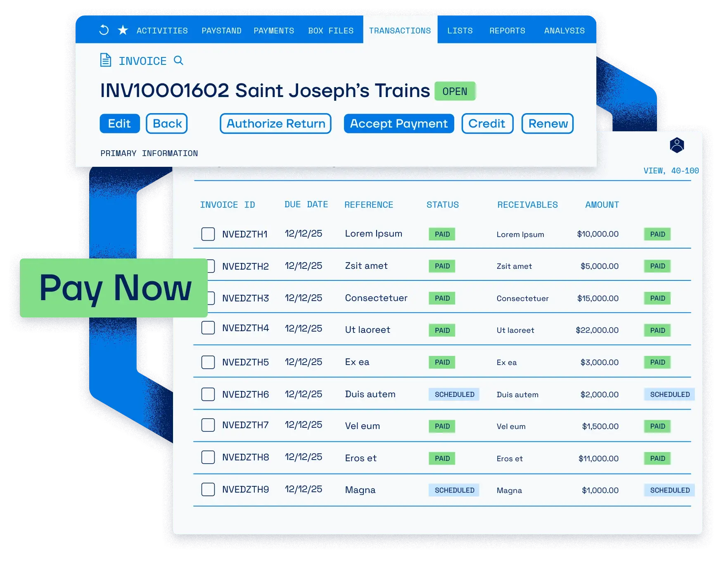Click the $11,000.00 amount
Screen dimensions: 728x564
click(598, 458)
